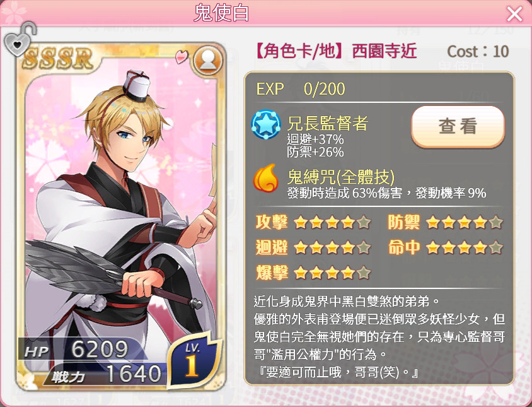Toggle the heart padlock lock icon

pos(20,39)
